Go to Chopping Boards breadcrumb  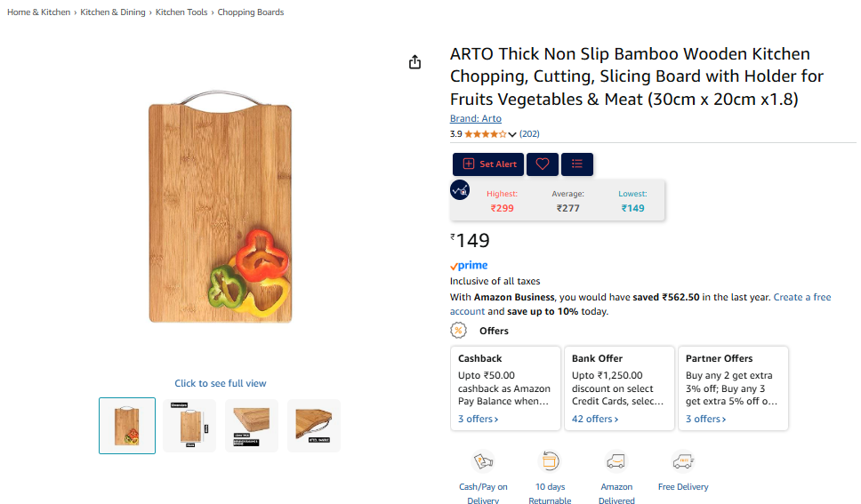click(251, 12)
